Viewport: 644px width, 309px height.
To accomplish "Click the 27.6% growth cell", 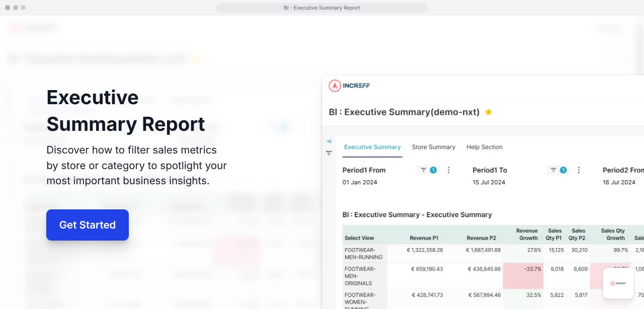I will click(x=534, y=250).
